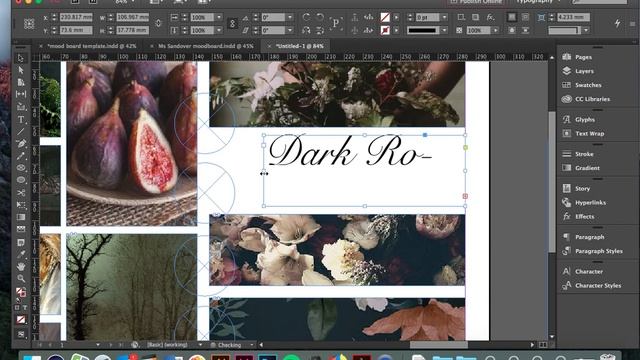
Task: Toggle the screen mode button in toolbox
Action: pyautogui.click(x=21, y=334)
